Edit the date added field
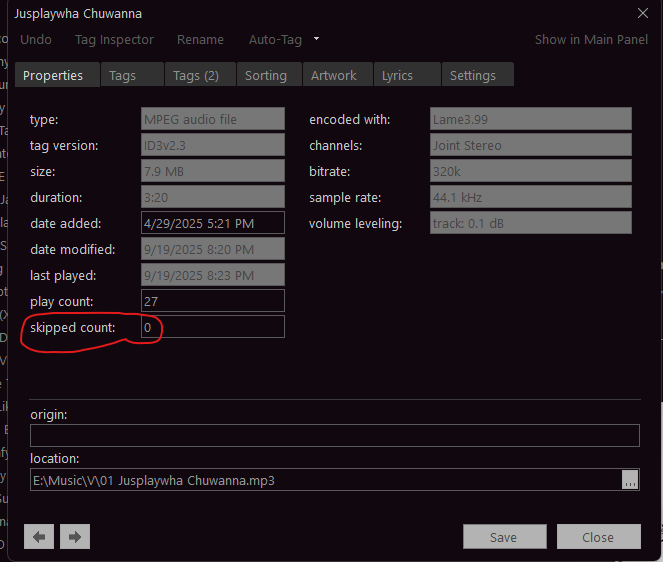The image size is (663, 562). (213, 223)
